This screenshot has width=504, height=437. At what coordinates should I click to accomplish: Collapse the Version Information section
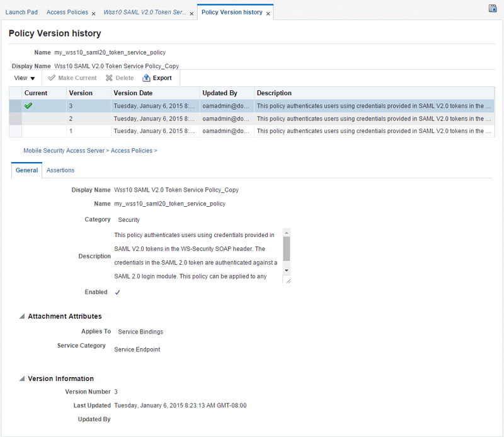point(22,378)
